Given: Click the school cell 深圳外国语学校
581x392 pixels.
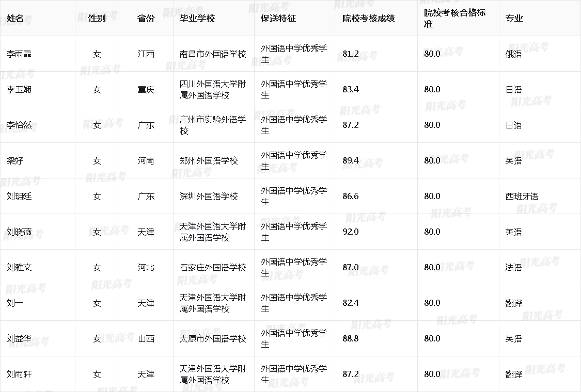Looking at the screenshot, I should [209, 197].
